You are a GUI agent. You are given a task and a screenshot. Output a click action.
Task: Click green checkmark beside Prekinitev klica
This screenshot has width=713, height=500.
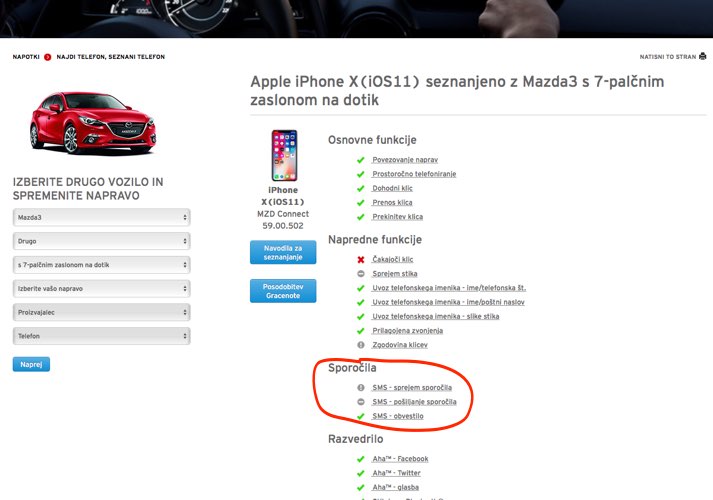click(x=361, y=217)
